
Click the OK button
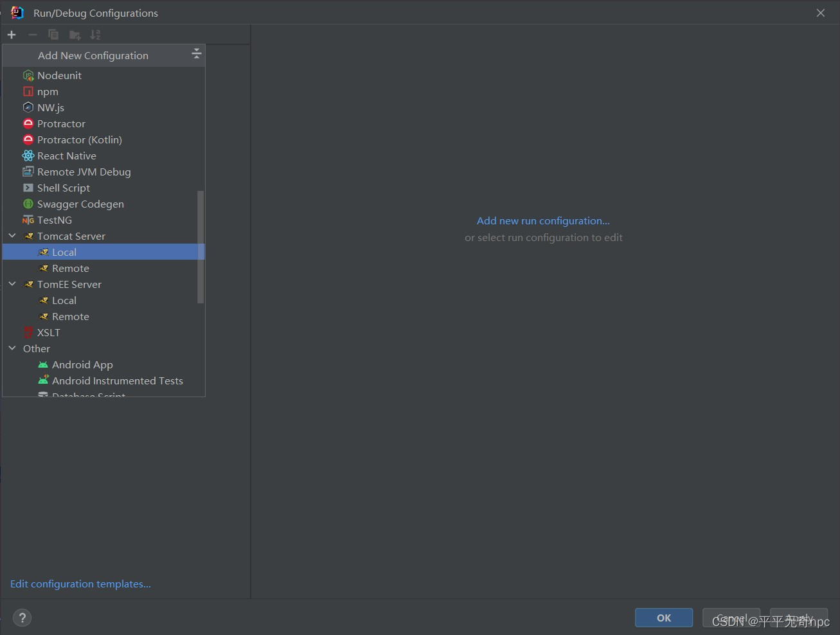click(664, 618)
